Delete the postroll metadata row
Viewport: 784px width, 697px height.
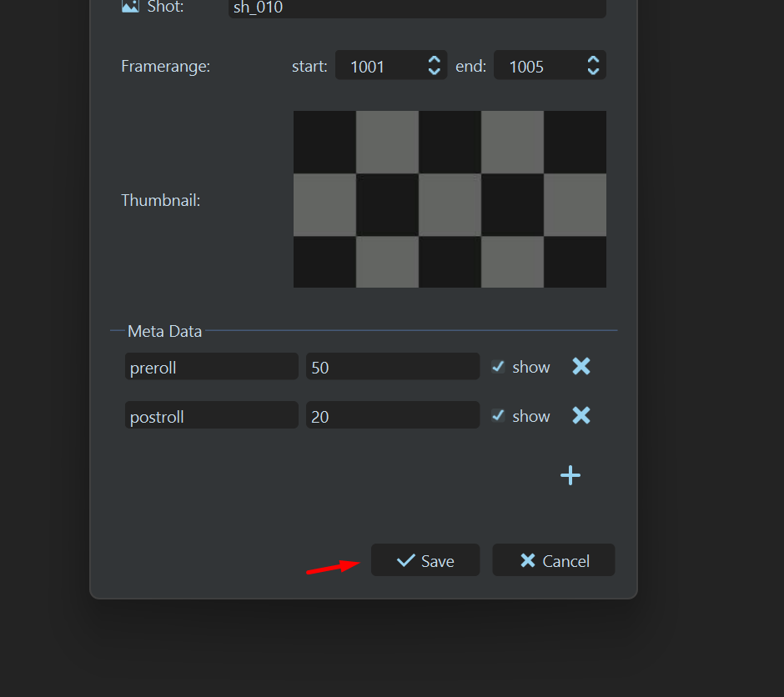(581, 416)
